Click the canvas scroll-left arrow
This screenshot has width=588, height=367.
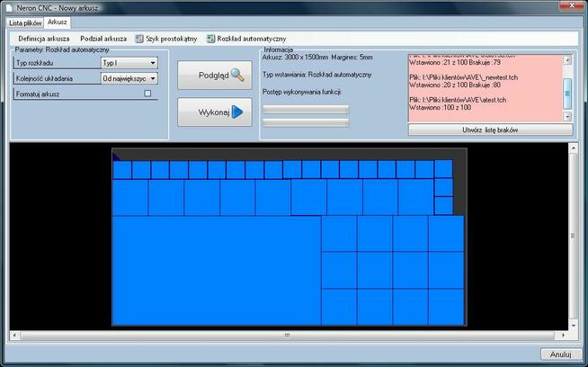click(x=14, y=336)
